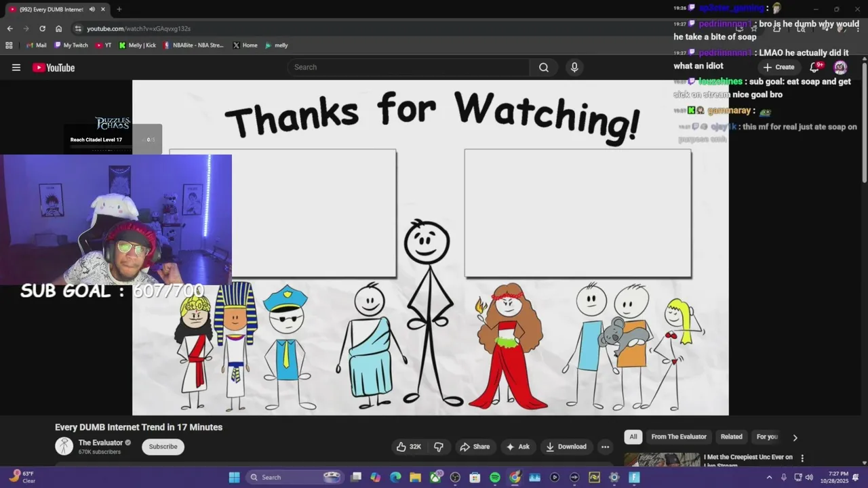Click the YouTube search input field
This screenshot has height=488, width=868.
point(408,67)
